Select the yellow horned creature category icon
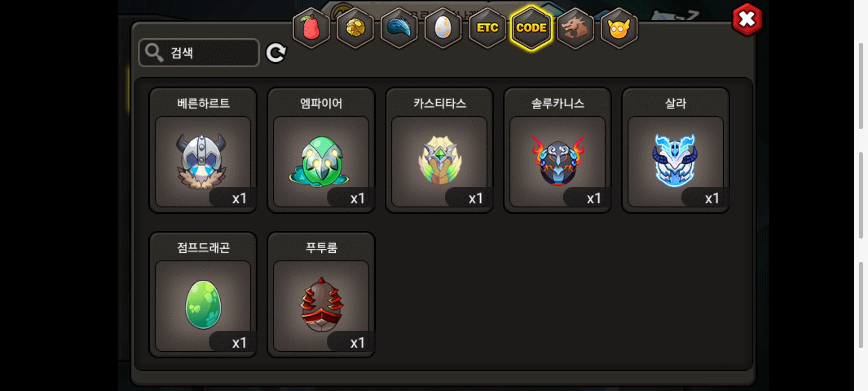The width and height of the screenshot is (868, 391). (619, 28)
